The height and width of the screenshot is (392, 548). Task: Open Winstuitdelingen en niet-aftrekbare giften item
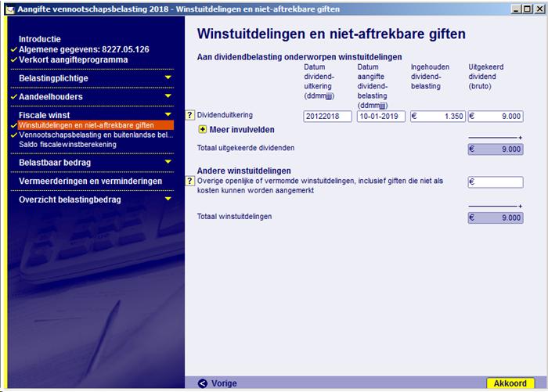[x=96, y=125]
